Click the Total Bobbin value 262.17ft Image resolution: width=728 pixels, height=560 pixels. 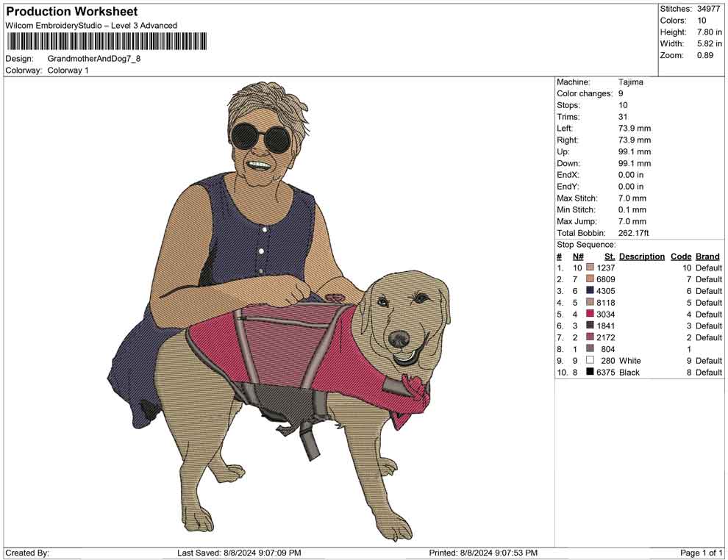click(x=633, y=232)
